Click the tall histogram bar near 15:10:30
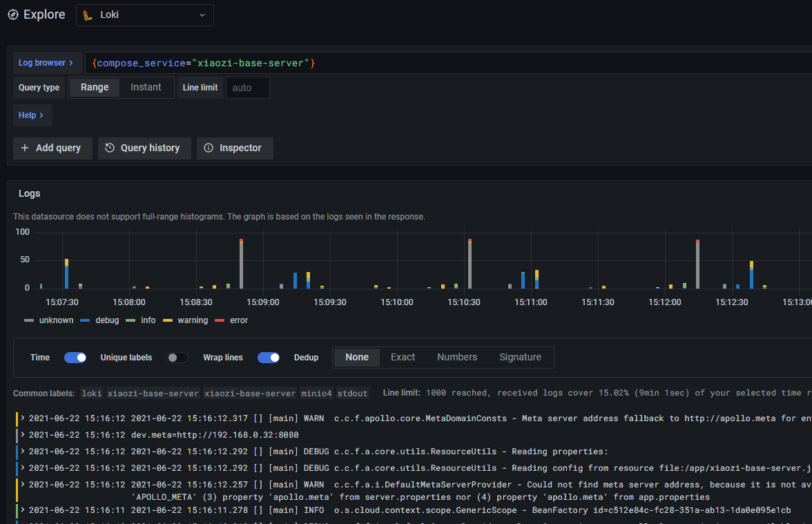Image resolution: width=812 pixels, height=524 pixels. click(x=470, y=264)
